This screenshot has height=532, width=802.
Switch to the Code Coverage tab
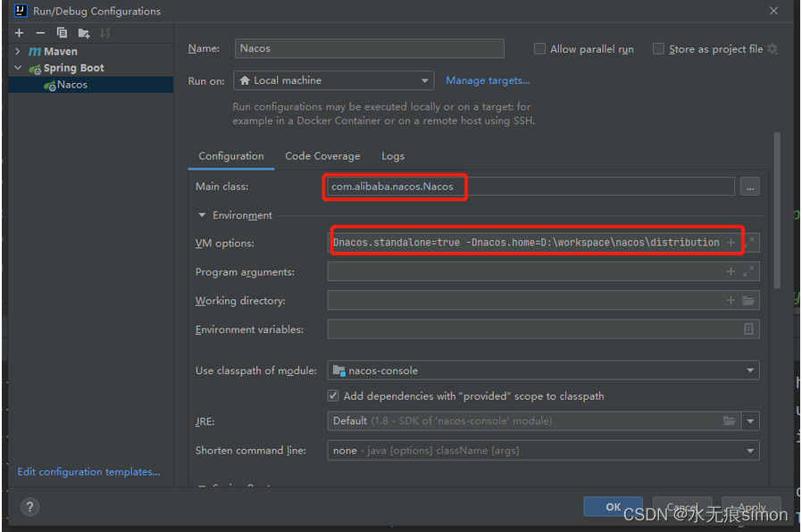click(x=322, y=156)
